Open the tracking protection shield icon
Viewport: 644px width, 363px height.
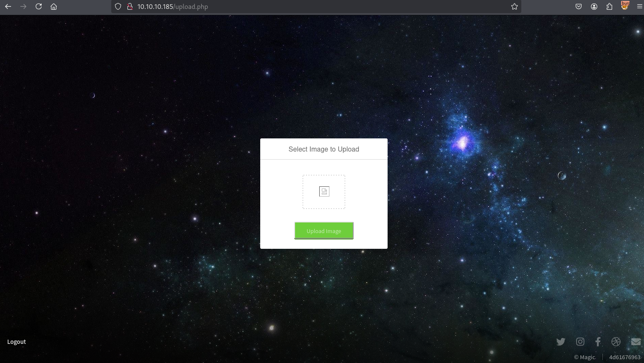pos(118,6)
